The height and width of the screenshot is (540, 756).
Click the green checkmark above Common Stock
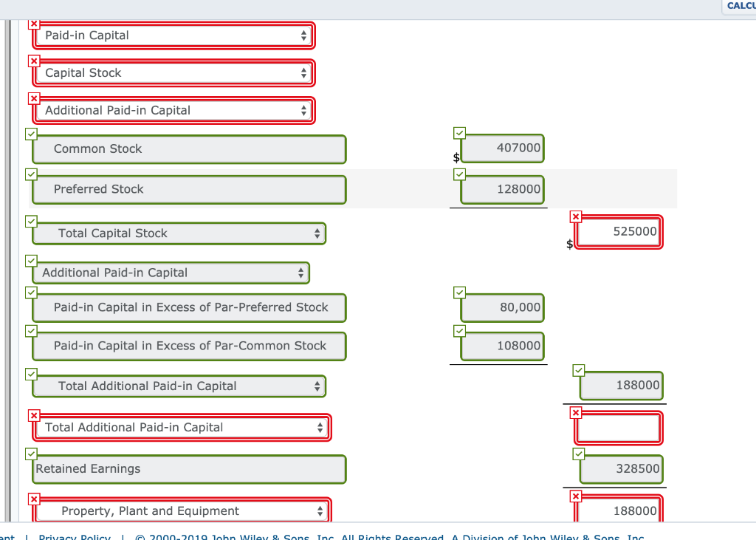[31, 134]
